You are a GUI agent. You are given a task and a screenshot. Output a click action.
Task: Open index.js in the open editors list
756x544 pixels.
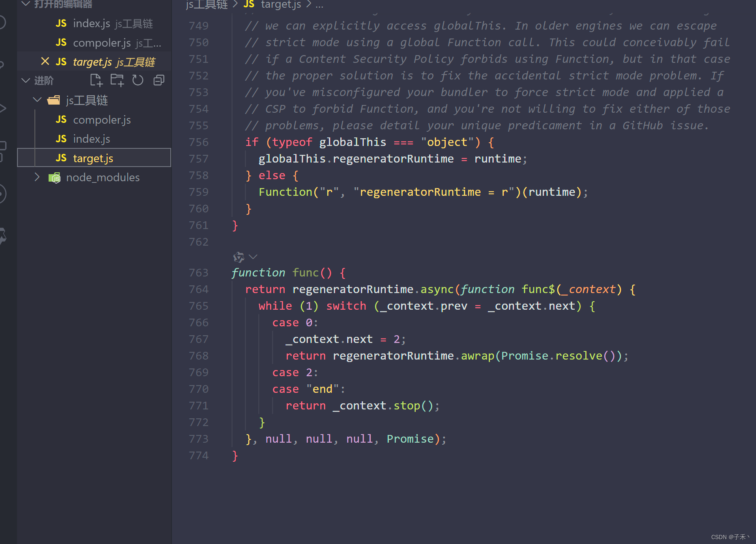tap(94, 24)
